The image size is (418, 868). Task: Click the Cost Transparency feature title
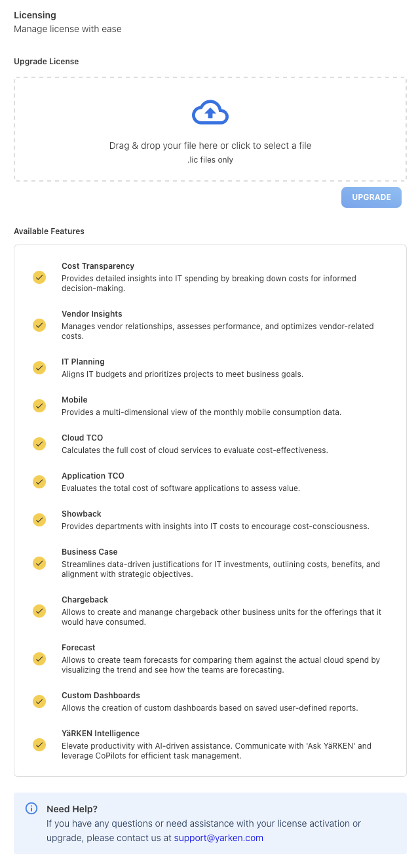click(x=98, y=266)
